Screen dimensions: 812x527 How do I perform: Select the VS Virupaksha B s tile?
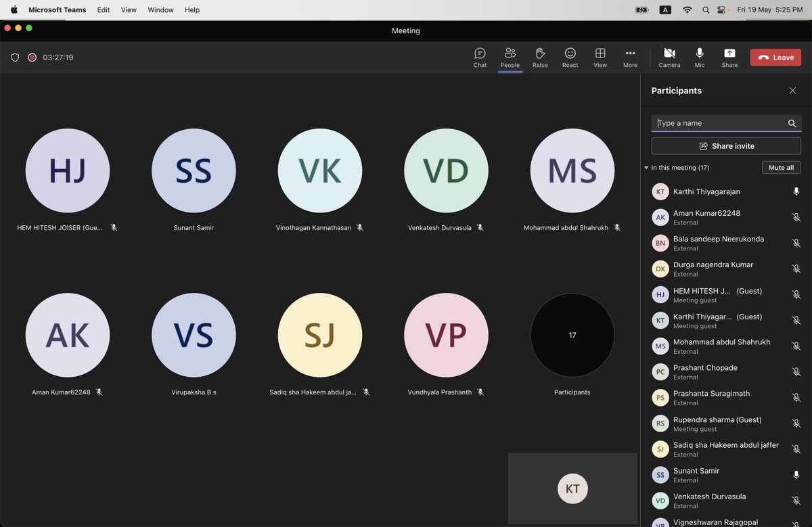pos(194,335)
